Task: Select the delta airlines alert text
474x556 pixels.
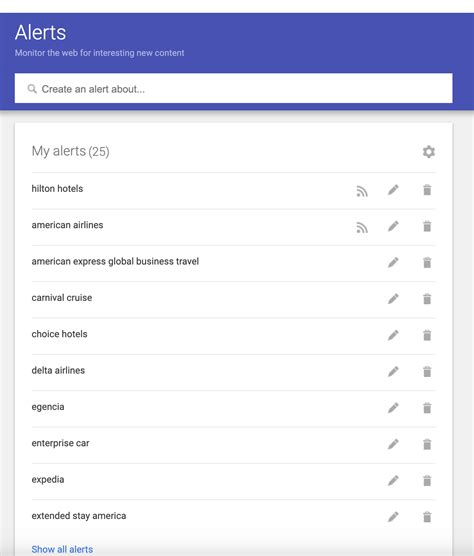Action: pos(58,371)
